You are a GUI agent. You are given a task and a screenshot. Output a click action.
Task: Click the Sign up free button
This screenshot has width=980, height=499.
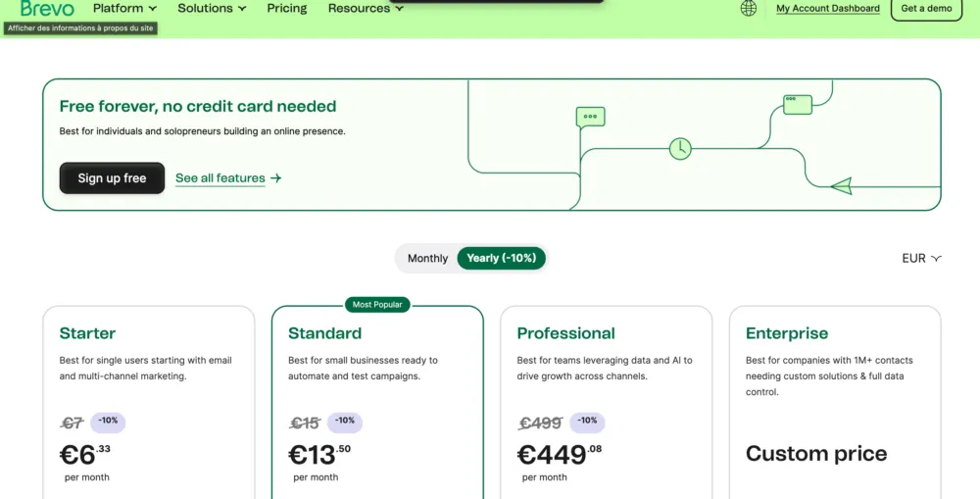click(112, 178)
